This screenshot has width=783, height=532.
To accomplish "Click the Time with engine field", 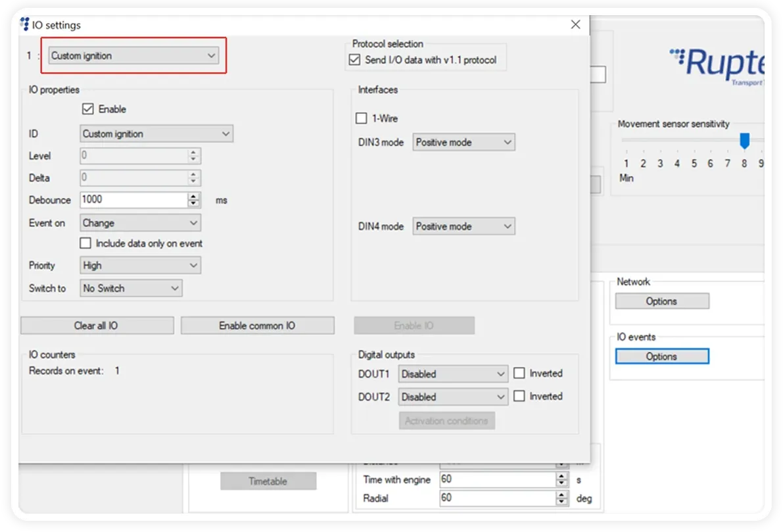I will [498, 479].
